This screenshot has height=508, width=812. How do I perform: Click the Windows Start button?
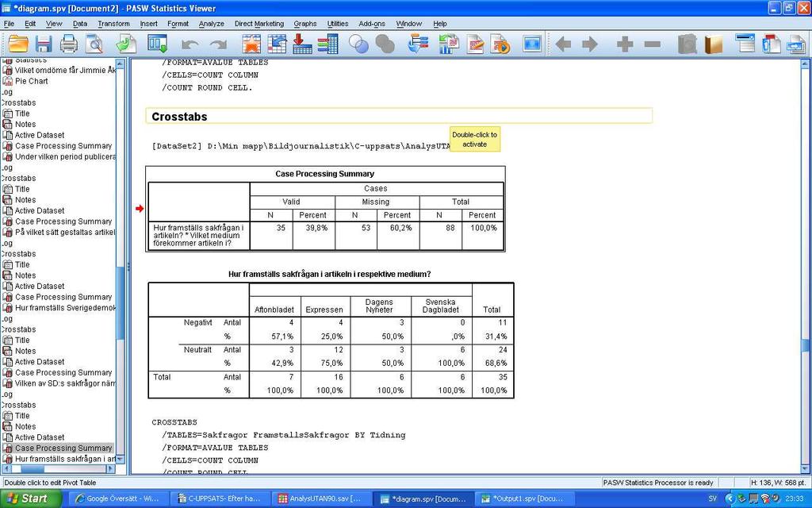[x=30, y=498]
